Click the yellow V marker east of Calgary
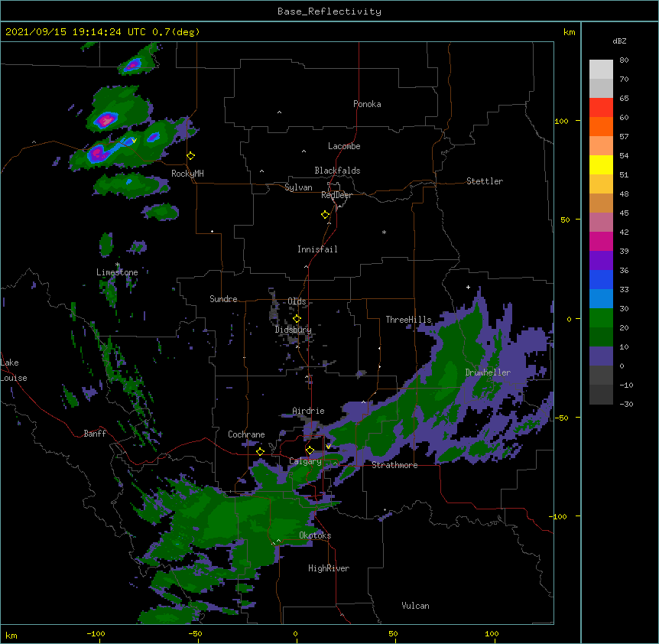Screen dimensions: 659x644 click(x=328, y=447)
